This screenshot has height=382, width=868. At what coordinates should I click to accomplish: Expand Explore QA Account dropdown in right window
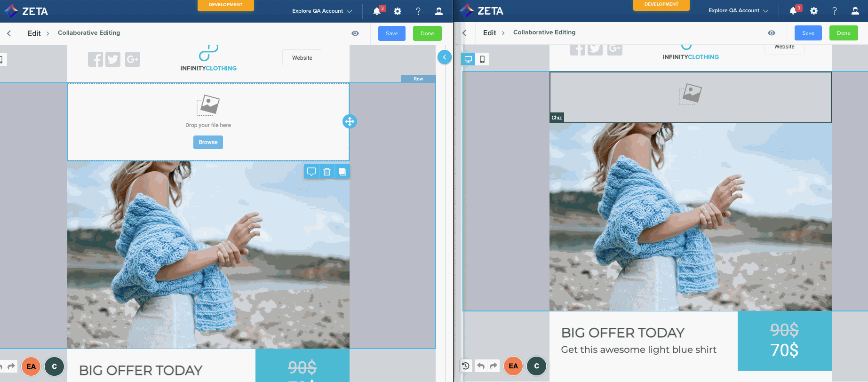point(738,11)
